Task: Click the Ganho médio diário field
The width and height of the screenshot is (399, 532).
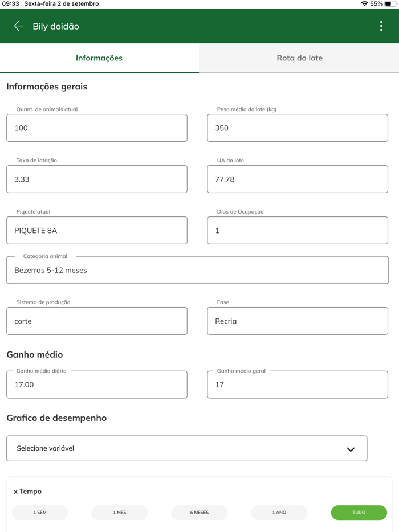Action: point(97,384)
